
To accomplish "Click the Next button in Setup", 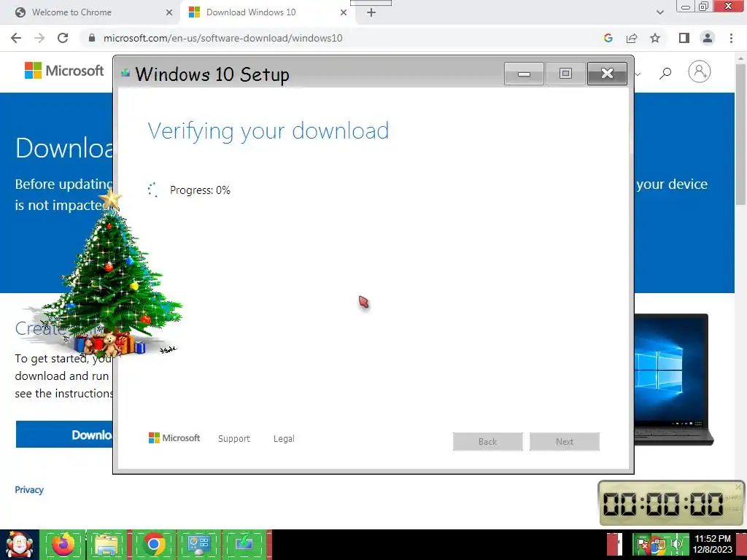I will [565, 441].
